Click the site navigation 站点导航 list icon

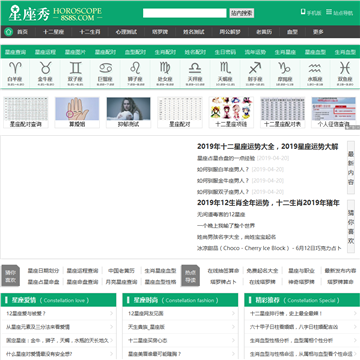click(x=329, y=12)
